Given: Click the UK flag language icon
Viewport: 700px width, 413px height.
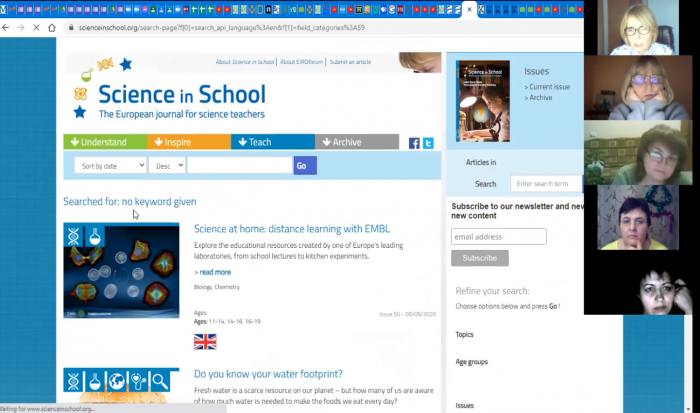Looking at the screenshot, I should pyautogui.click(x=205, y=341).
